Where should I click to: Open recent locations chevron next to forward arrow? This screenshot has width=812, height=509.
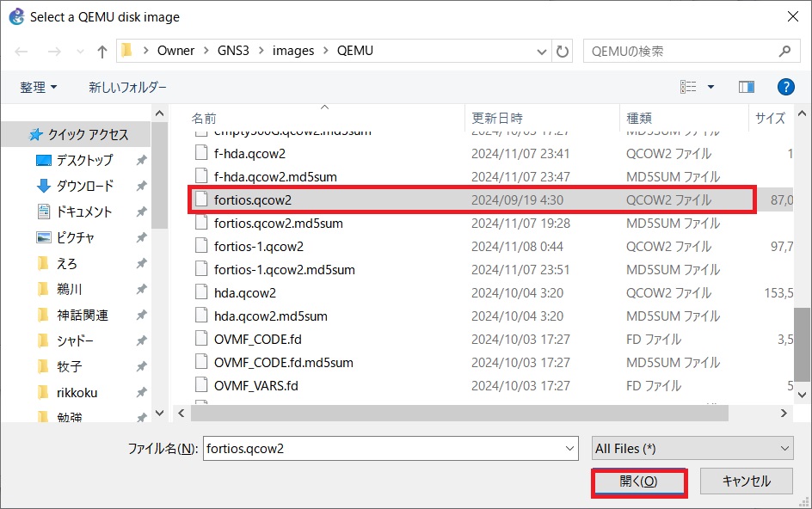click(x=80, y=52)
